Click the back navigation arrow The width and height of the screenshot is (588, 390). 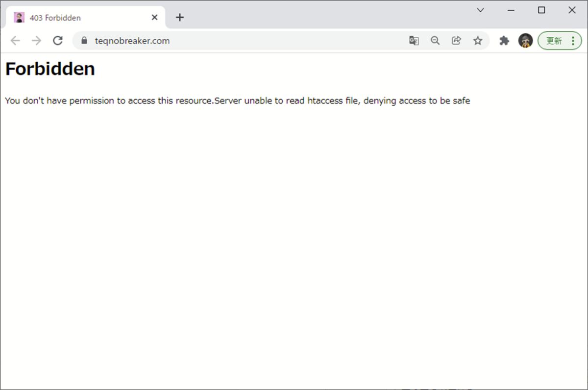pyautogui.click(x=15, y=41)
